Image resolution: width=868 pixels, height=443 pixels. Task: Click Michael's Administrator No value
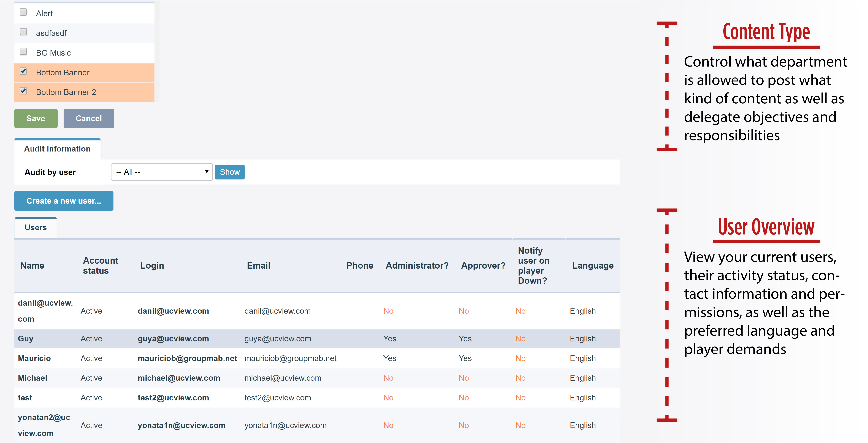click(388, 378)
